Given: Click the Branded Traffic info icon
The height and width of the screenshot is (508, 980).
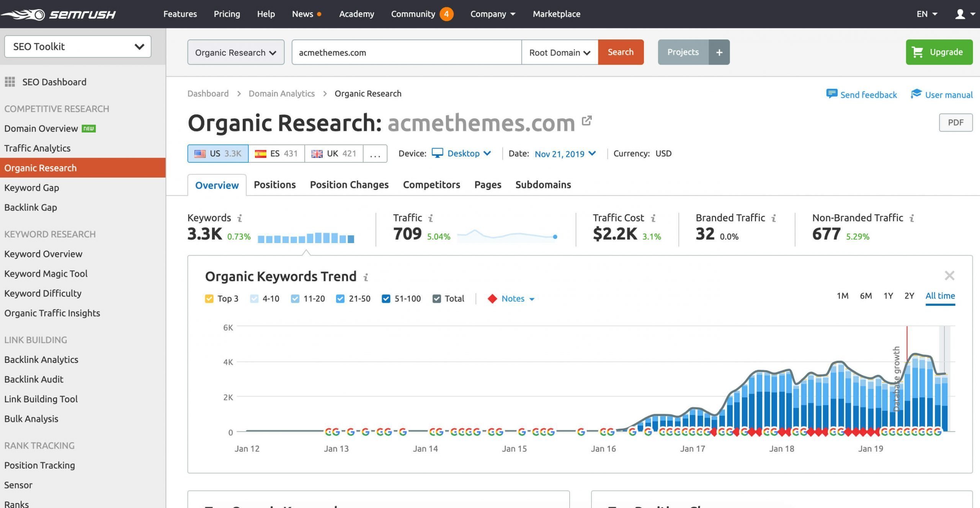Looking at the screenshot, I should [774, 218].
